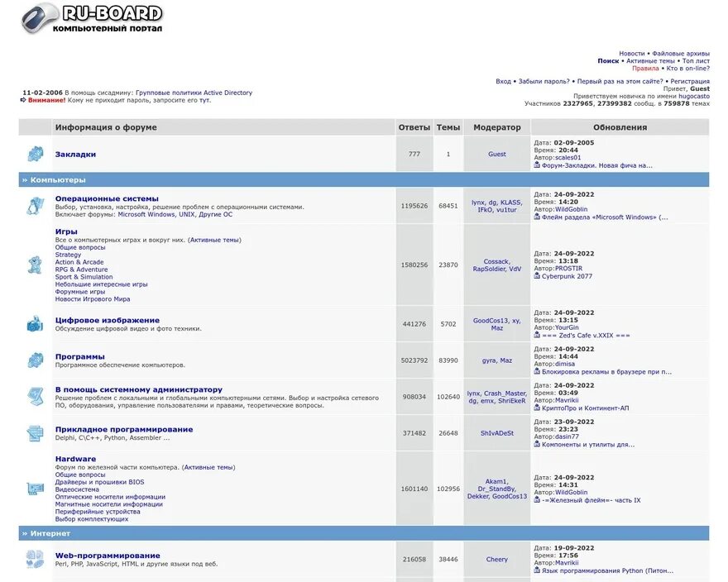728x582 pixels.
Task: Click the Вход login link
Action: click(x=503, y=81)
